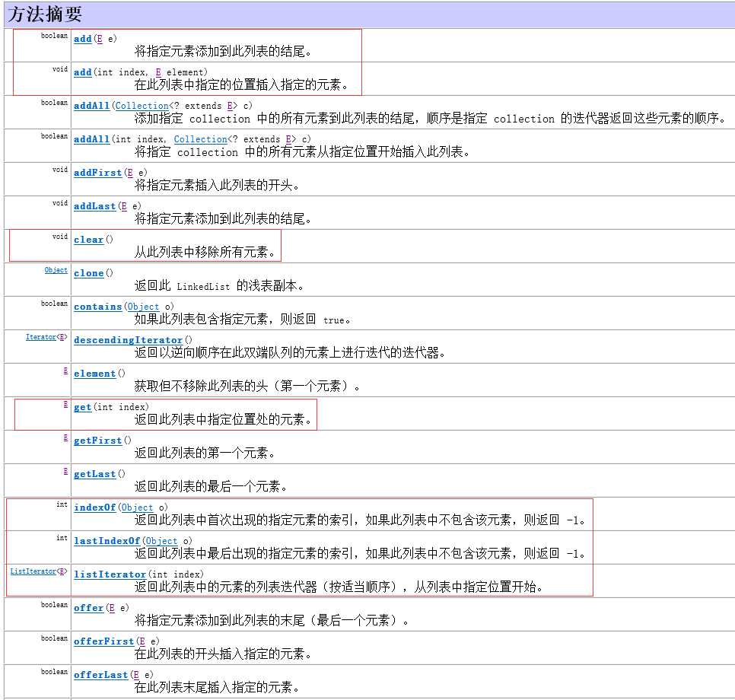This screenshot has height=700, width=735.
Task: Click the void return type beside clear()
Action: click(x=60, y=237)
